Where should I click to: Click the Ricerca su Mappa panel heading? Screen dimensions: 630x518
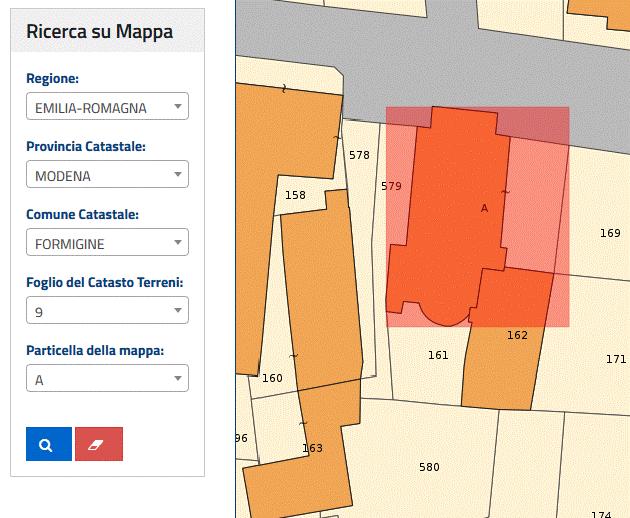coord(100,31)
